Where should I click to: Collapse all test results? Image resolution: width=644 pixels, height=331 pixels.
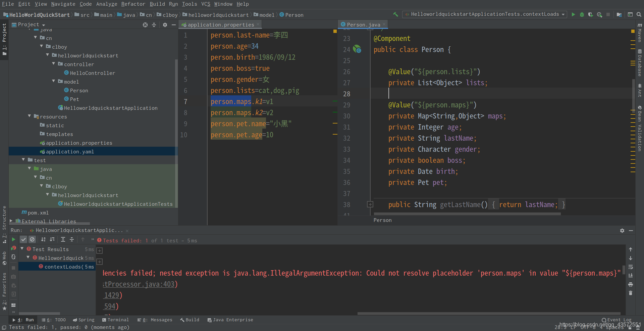pyautogui.click(x=71, y=239)
